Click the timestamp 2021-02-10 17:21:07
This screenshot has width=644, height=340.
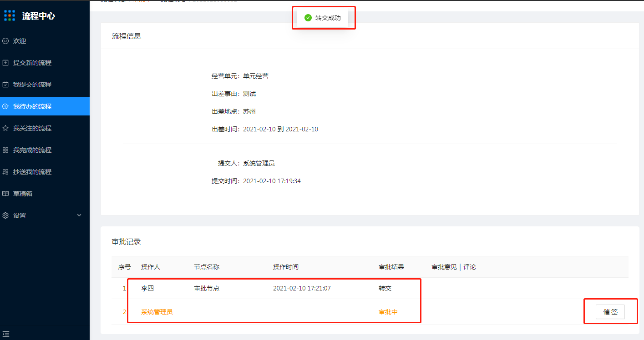point(302,288)
